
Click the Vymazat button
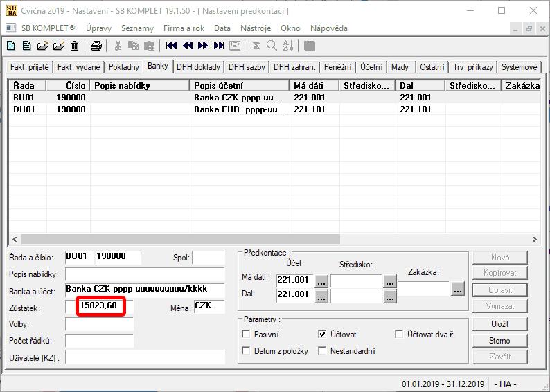[x=500, y=306]
